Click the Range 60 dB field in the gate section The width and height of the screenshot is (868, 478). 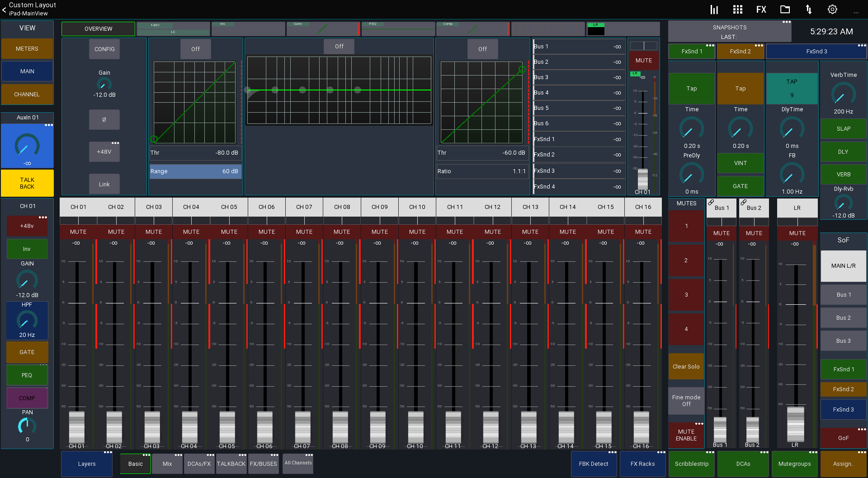point(195,171)
